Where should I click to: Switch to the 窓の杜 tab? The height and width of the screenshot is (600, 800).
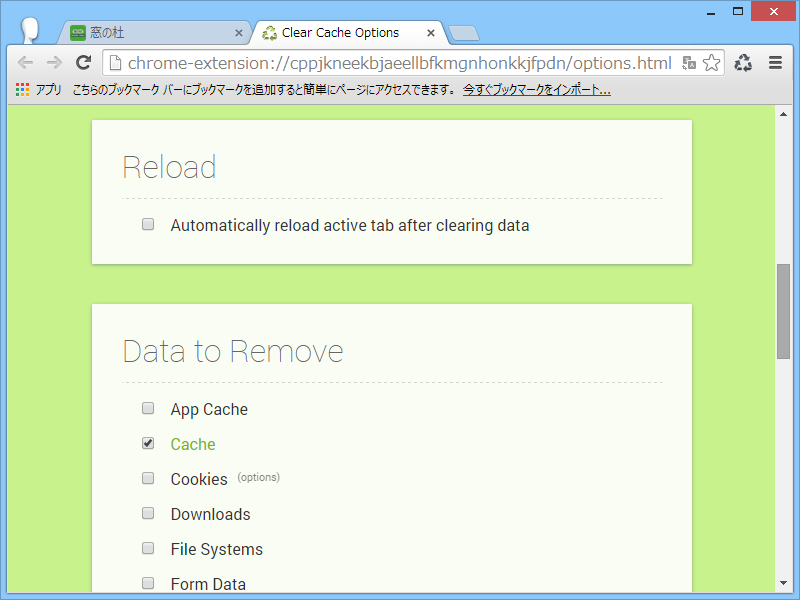[x=154, y=33]
